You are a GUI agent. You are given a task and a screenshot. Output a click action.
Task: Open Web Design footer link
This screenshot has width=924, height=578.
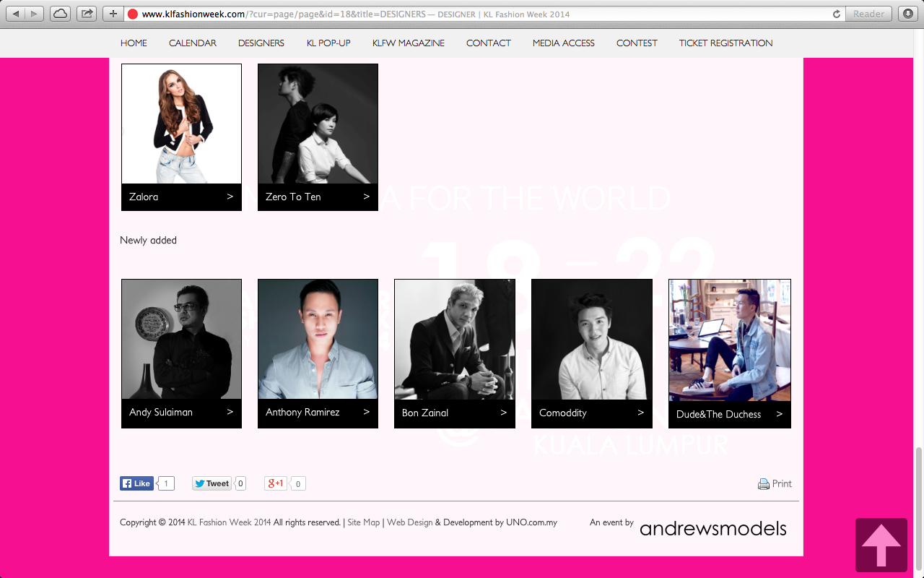[x=410, y=522]
